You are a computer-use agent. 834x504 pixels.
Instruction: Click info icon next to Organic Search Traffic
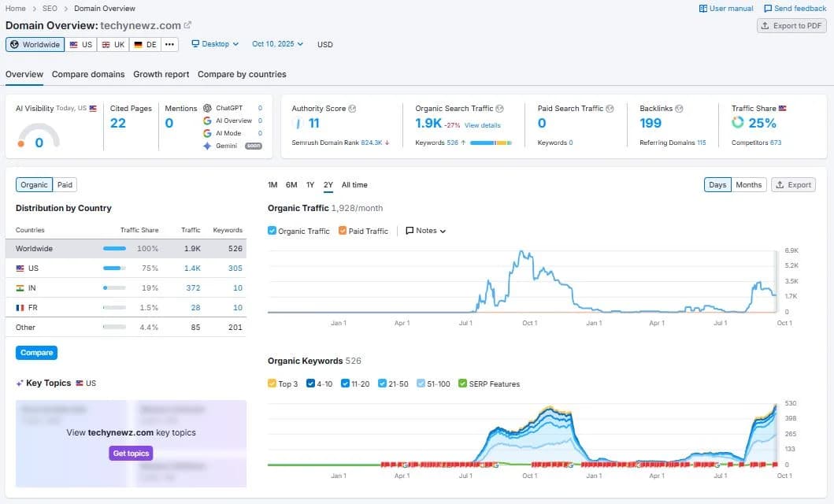(x=499, y=109)
